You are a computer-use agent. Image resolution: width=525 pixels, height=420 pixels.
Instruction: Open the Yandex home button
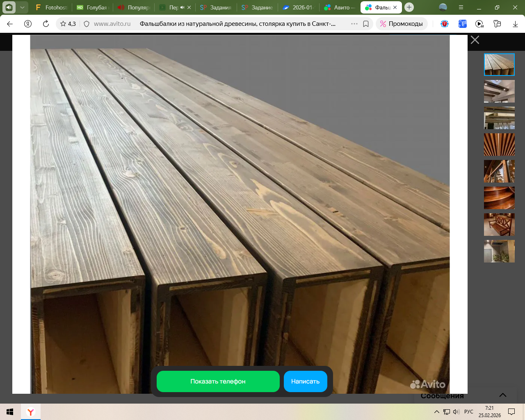click(x=28, y=24)
